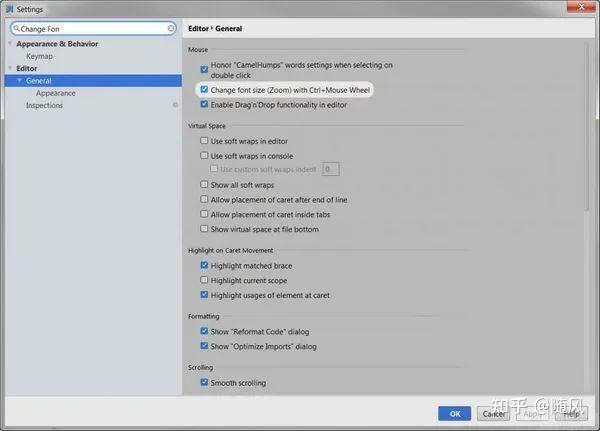Disable Smooth scrolling
The height and width of the screenshot is (431, 600).
204,382
